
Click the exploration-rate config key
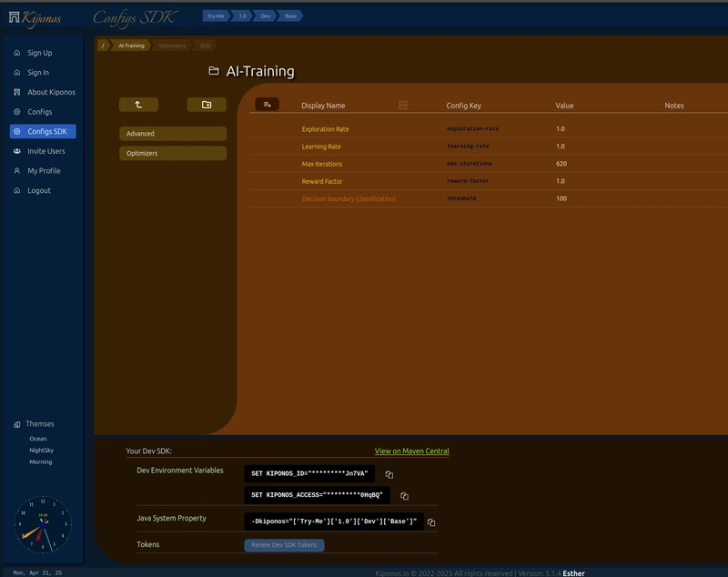472,128
